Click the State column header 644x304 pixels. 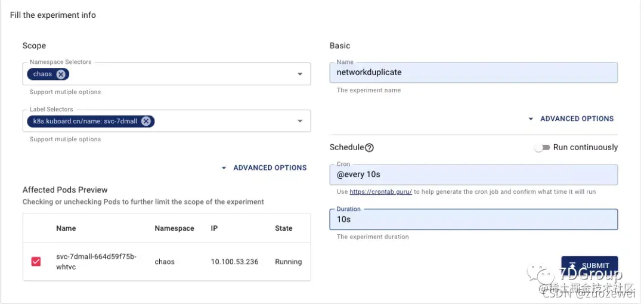click(284, 228)
